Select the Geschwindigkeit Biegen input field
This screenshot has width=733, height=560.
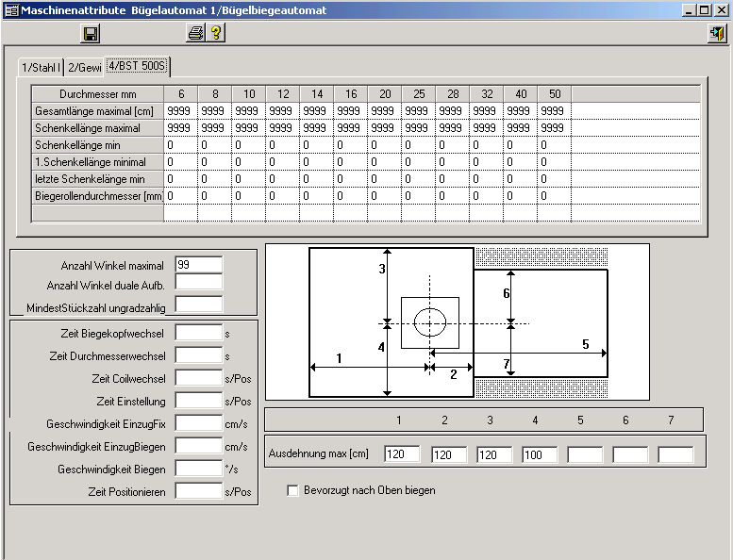[198, 469]
